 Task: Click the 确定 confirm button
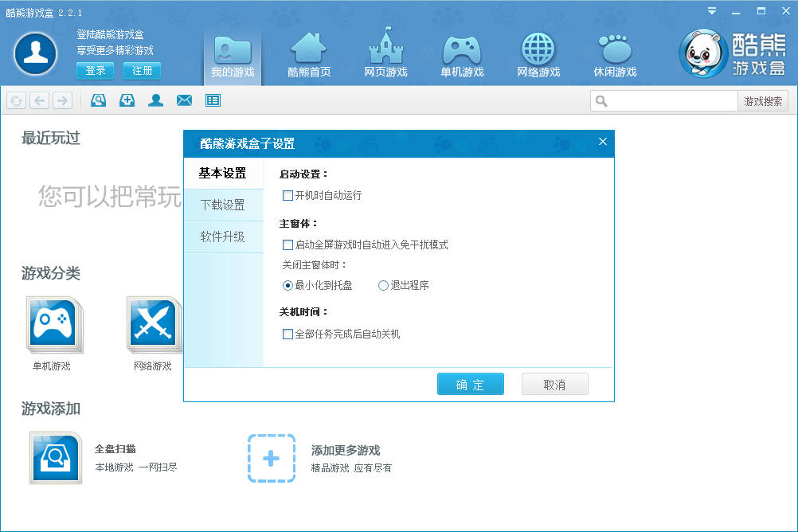470,384
